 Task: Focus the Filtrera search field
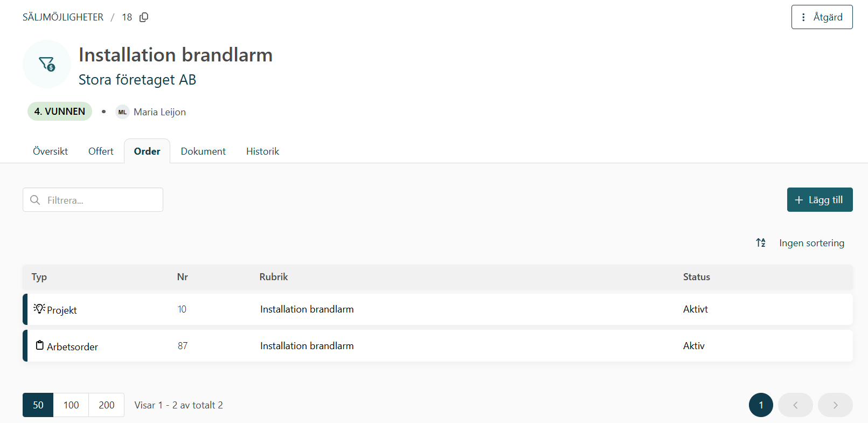93,200
